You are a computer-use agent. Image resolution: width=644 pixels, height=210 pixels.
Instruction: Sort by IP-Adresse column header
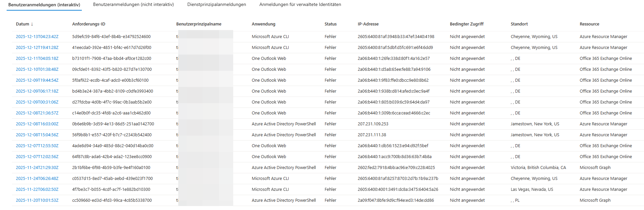(368, 24)
